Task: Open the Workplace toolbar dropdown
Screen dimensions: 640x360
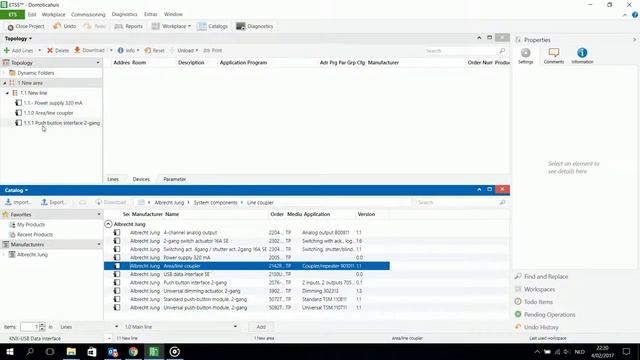Action: click(x=171, y=26)
